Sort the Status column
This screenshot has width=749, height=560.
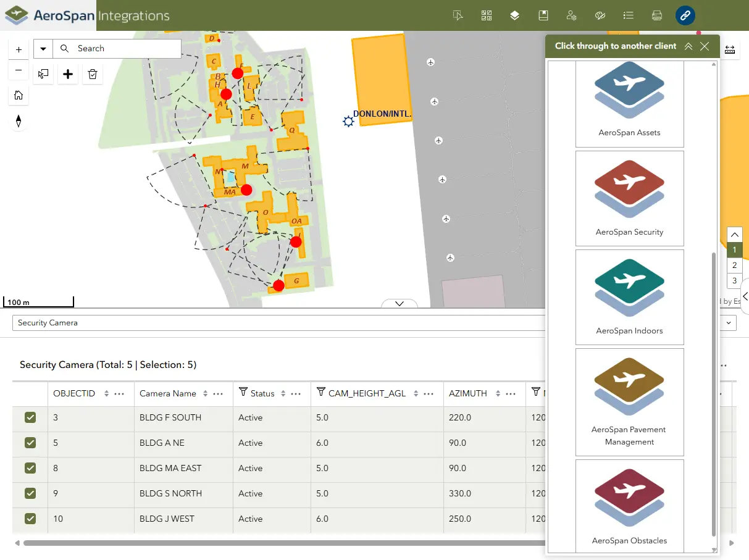283,393
